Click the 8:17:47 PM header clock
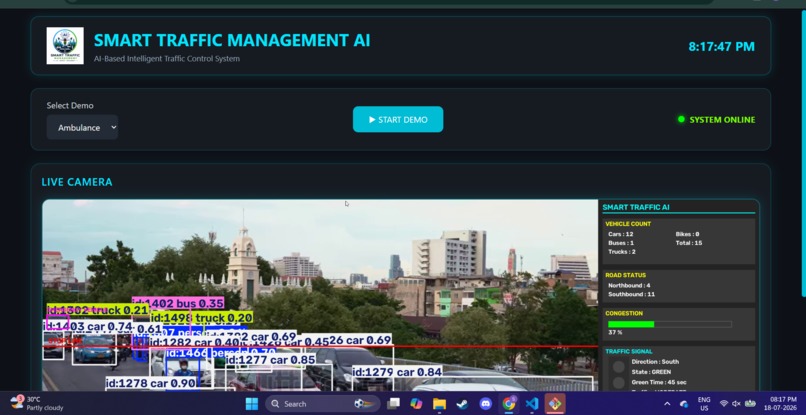Viewport: 806px width, 415px height. point(722,46)
